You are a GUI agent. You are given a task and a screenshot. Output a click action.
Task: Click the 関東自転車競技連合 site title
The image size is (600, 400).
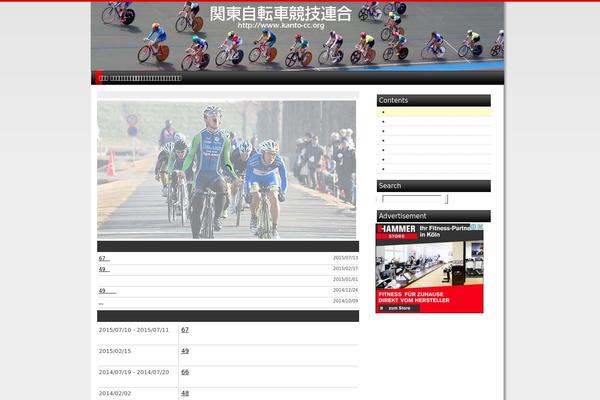click(x=280, y=14)
